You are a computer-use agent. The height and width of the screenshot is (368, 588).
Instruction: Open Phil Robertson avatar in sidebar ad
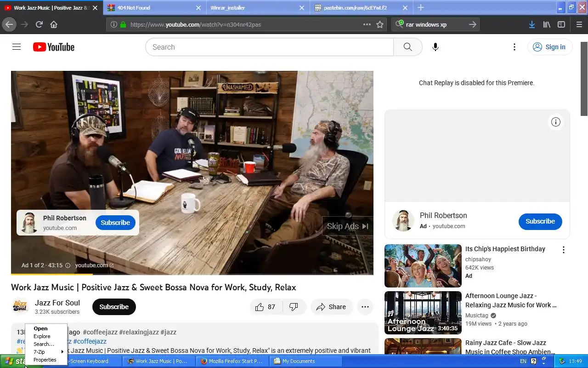pyautogui.click(x=403, y=220)
